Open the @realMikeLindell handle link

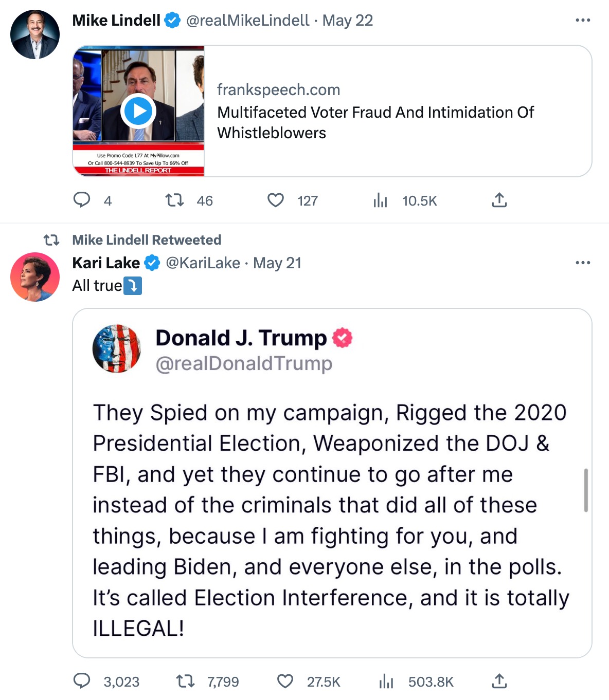[247, 20]
